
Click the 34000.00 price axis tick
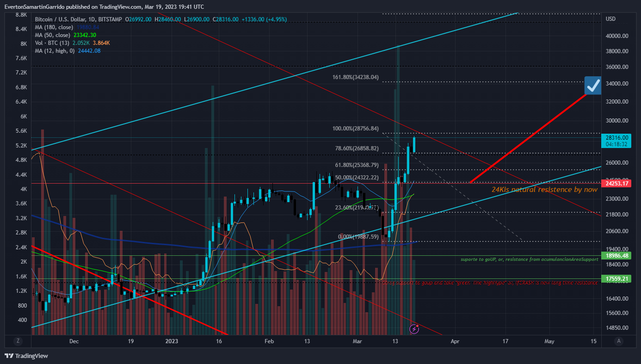616,84
